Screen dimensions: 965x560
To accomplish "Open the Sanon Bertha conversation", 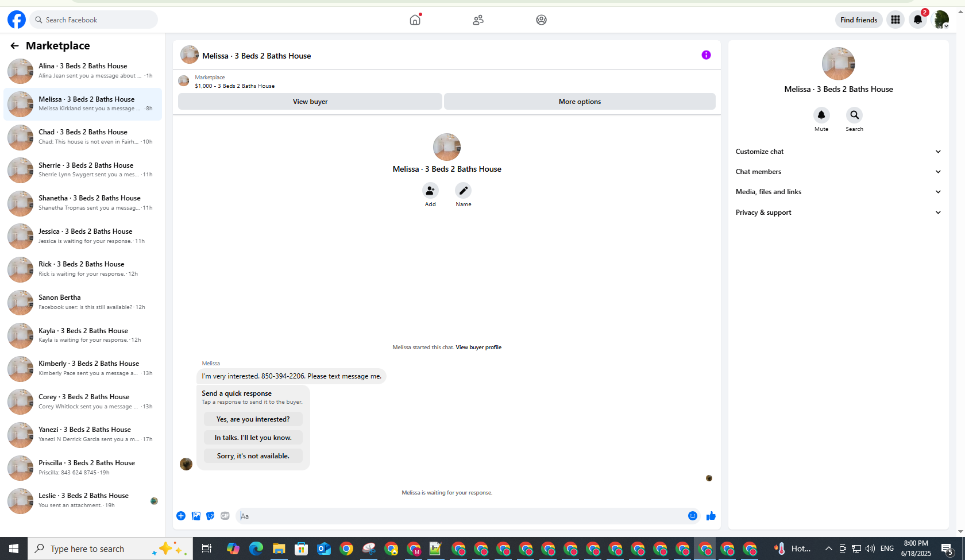I will click(x=83, y=302).
